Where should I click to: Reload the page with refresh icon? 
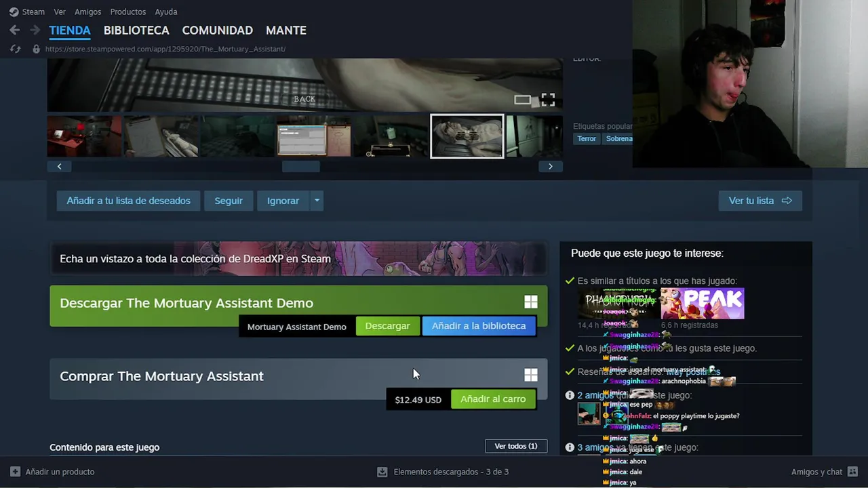coord(16,49)
